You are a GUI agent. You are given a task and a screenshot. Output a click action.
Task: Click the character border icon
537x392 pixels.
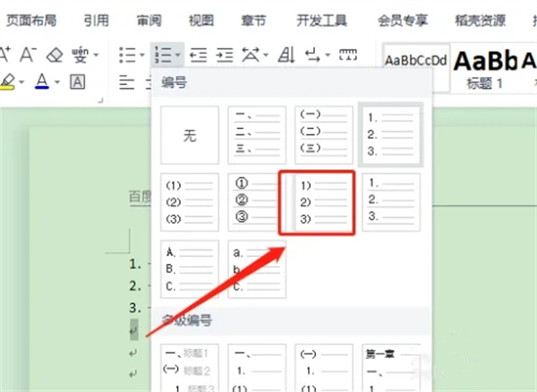[77, 81]
